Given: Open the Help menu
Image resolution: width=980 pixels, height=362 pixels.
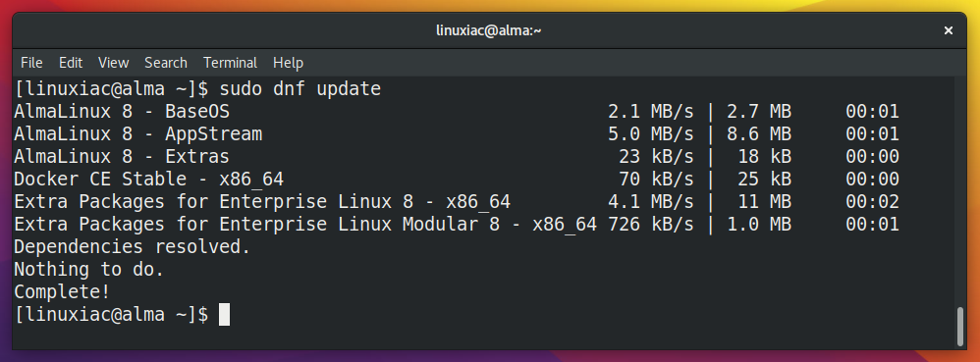Looking at the screenshot, I should point(288,63).
